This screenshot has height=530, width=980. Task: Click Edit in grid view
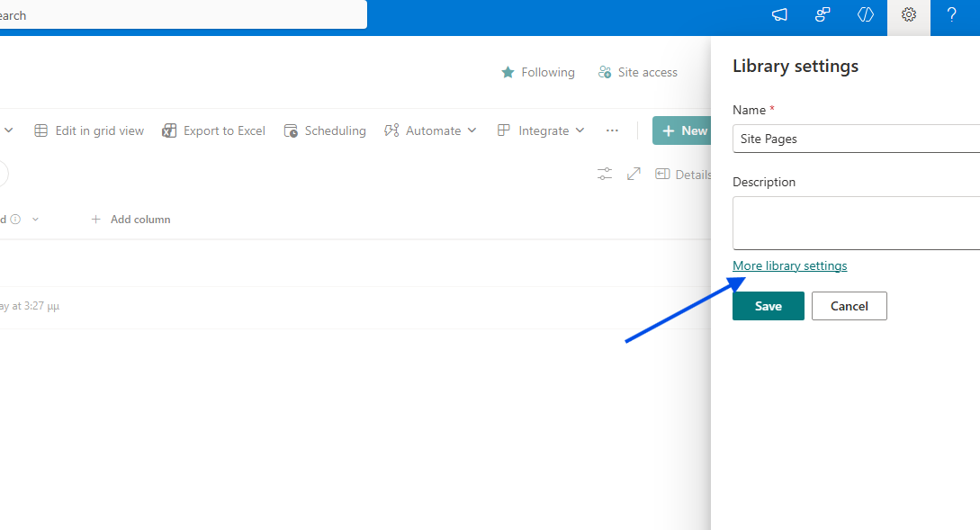click(x=89, y=130)
